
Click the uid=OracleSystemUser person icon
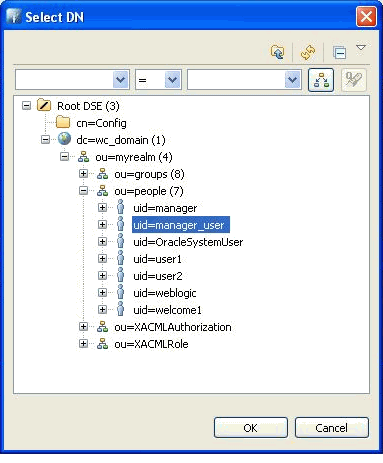[x=121, y=241]
